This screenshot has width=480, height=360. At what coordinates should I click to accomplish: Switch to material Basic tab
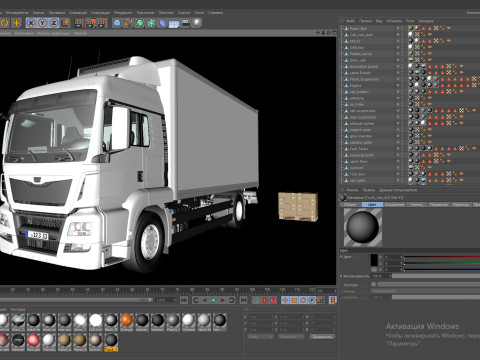(350, 205)
